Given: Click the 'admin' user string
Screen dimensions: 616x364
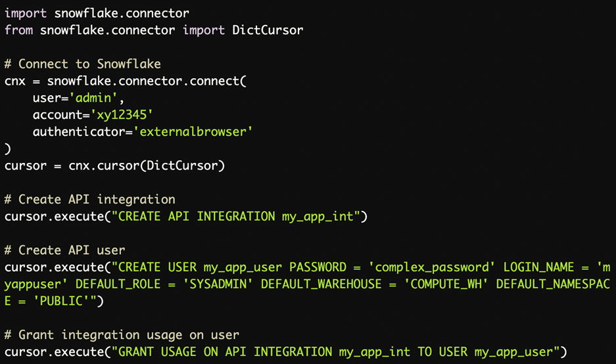Looking at the screenshot, I should coord(93,98).
